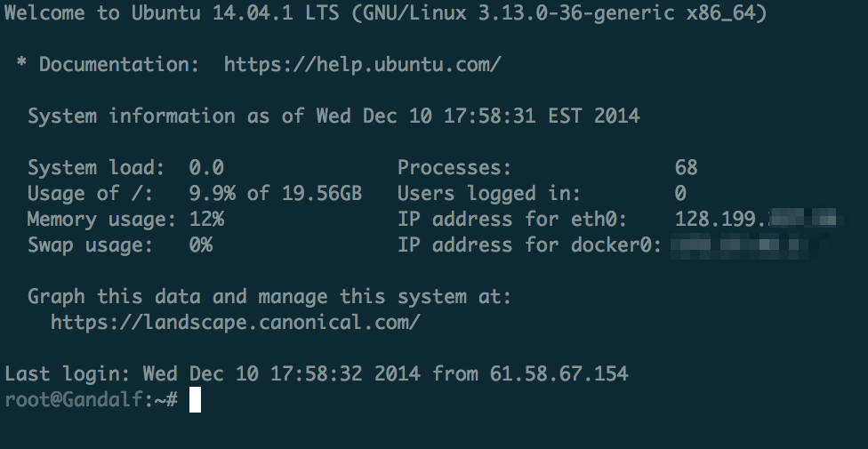The image size is (868, 449).
Task: Click the Memory usage 12% value
Action: (x=206, y=220)
